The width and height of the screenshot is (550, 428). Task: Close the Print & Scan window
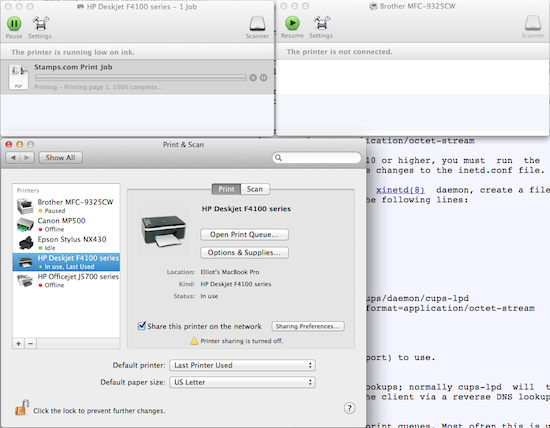click(9, 145)
